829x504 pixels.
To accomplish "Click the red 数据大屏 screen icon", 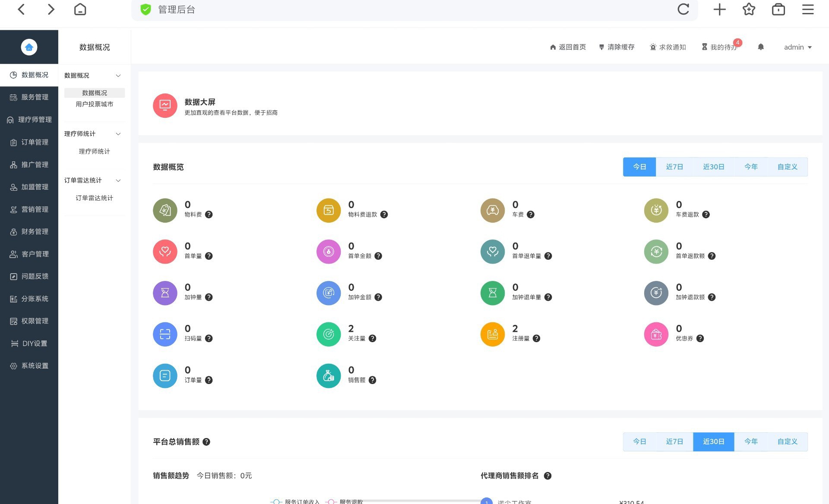I will click(165, 106).
